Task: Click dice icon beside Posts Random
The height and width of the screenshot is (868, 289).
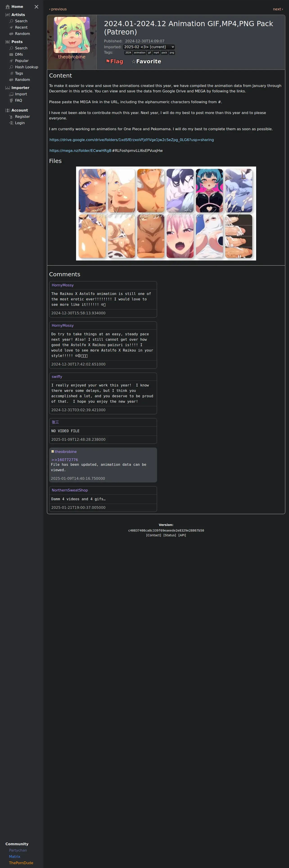Action: [11, 80]
